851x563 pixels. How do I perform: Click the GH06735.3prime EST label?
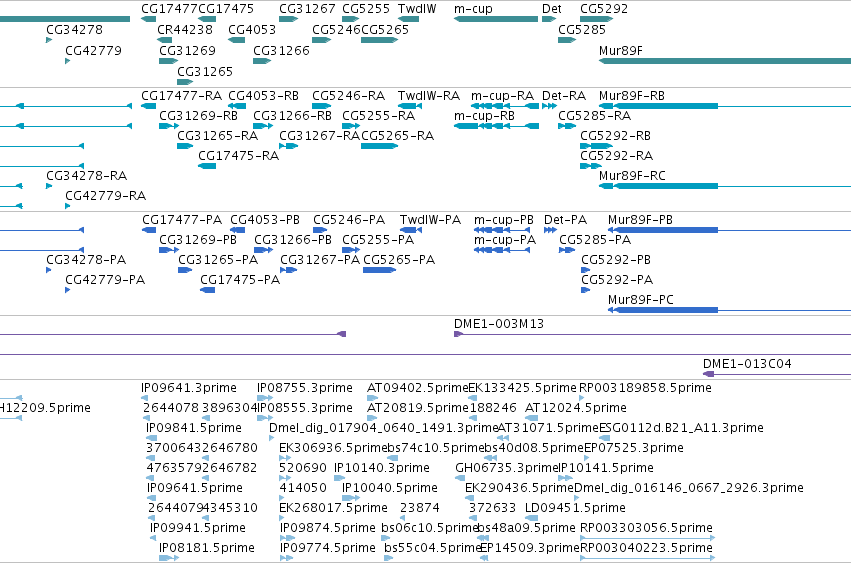[x=507, y=468]
